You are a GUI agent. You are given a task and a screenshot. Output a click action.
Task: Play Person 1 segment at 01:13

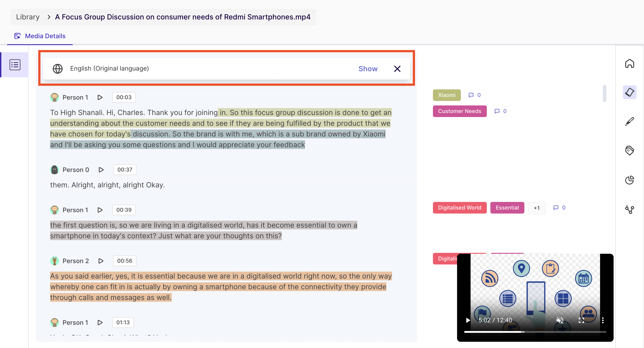coord(100,323)
